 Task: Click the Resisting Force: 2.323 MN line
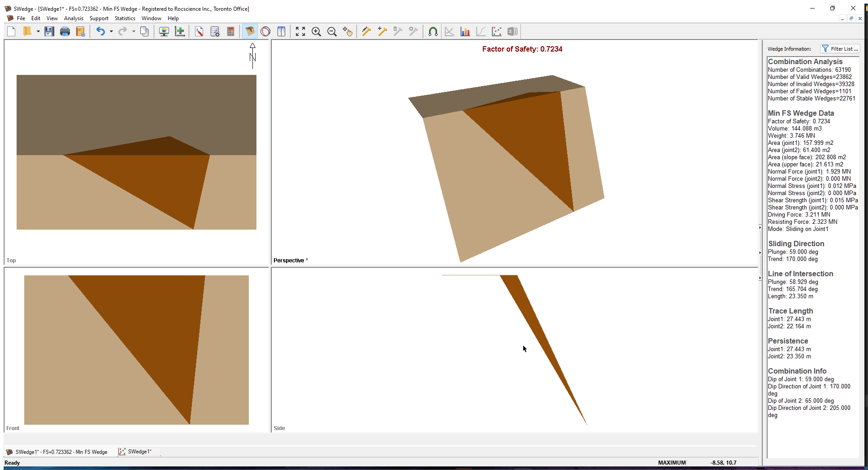(x=803, y=222)
